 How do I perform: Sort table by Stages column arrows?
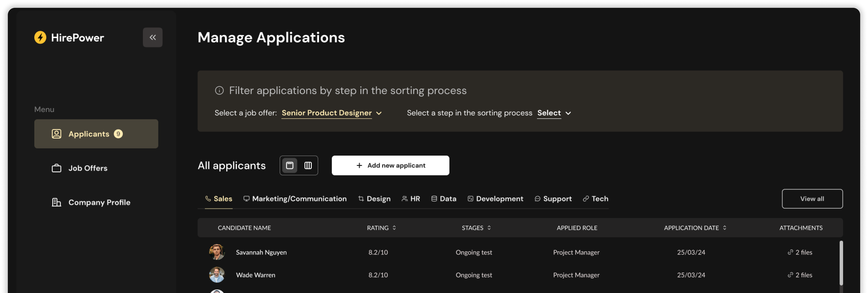[489, 228]
